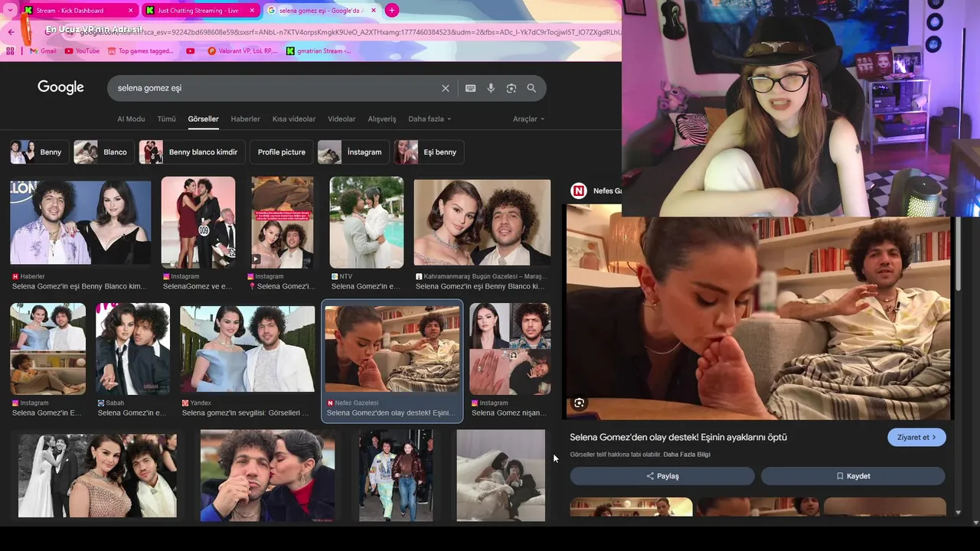Viewport: 980px width, 551px height.
Task: Open the 'Daha Fazla Bilgi' copyright link
Action: 687,455
